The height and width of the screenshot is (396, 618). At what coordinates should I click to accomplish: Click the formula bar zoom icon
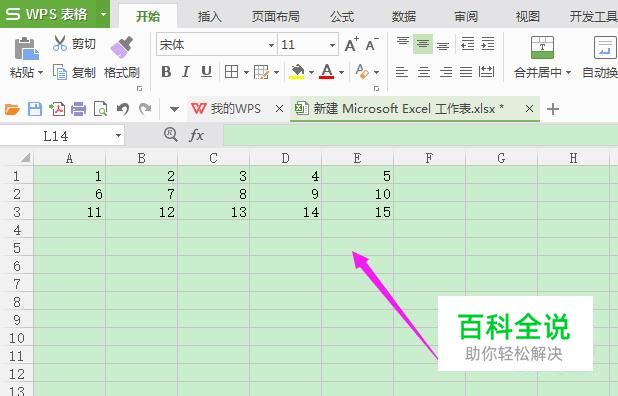170,135
